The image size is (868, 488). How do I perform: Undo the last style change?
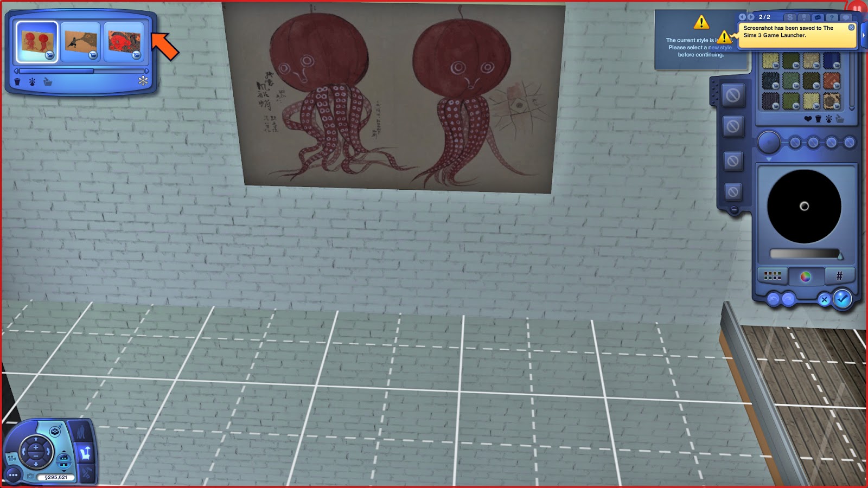(773, 299)
